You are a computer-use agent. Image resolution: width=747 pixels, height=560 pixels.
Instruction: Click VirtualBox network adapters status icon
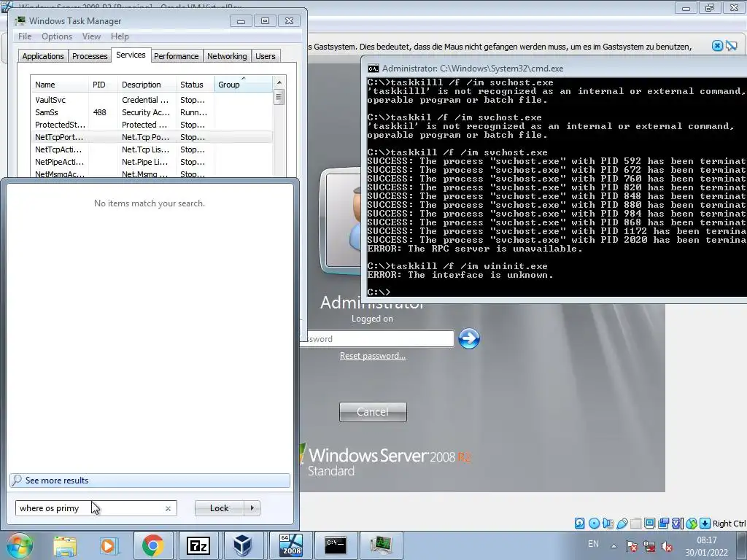[x=663, y=524]
